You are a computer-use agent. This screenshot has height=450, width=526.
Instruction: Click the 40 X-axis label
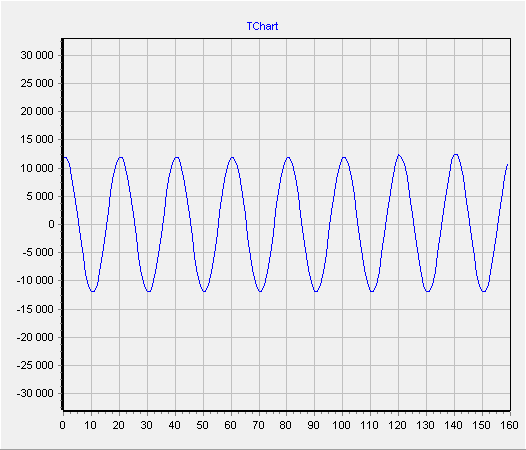coord(174,426)
